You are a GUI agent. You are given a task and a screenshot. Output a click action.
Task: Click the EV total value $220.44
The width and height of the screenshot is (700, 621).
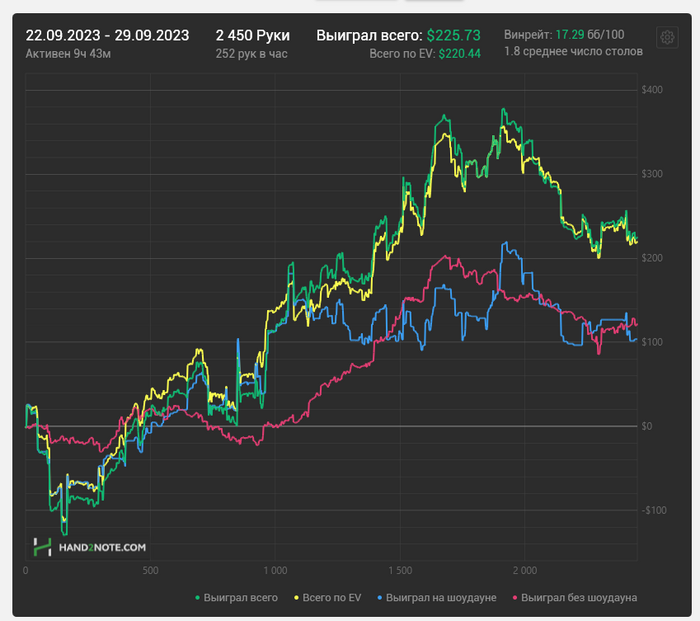tap(459, 54)
